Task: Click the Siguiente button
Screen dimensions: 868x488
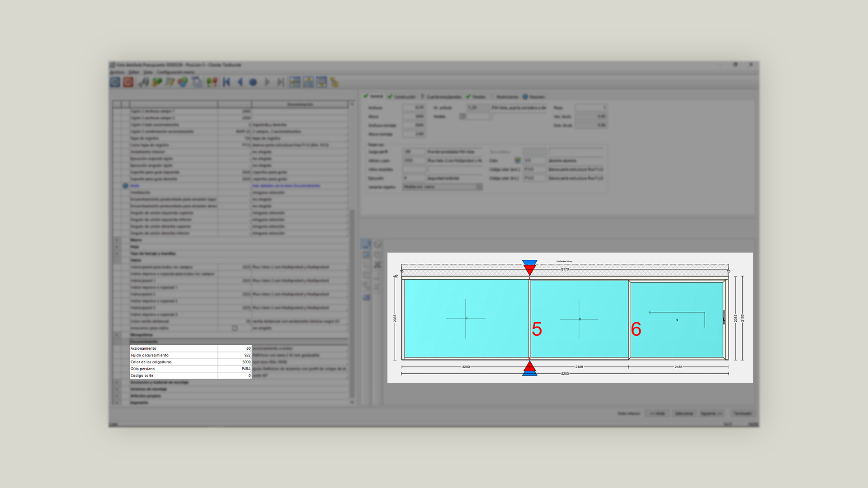Action: click(x=712, y=413)
